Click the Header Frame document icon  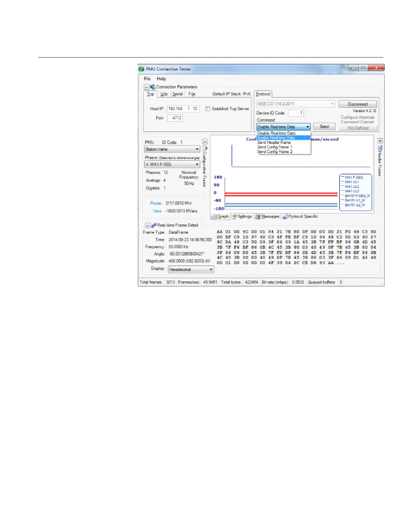point(380,147)
